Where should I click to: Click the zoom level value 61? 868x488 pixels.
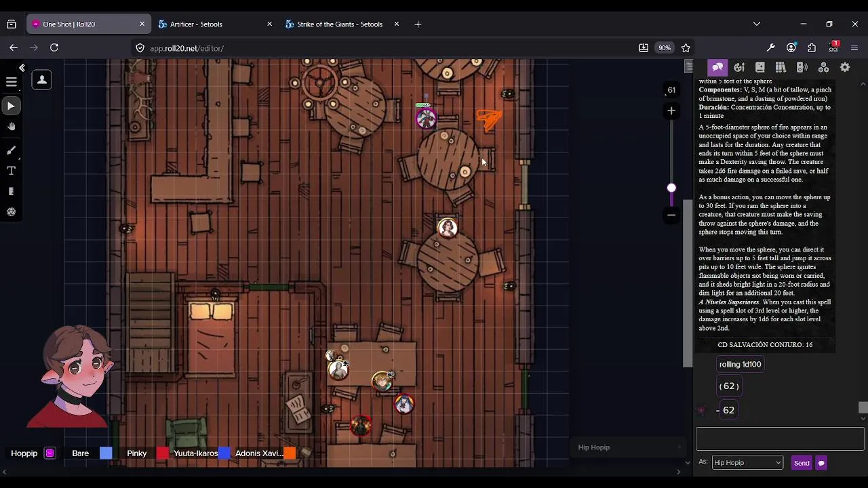[671, 89]
